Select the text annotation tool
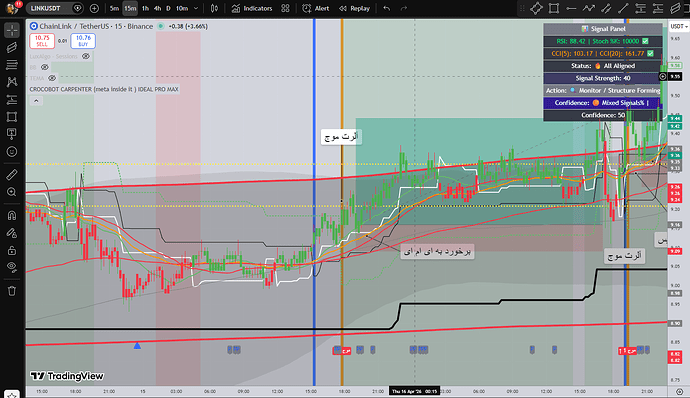 pyautogui.click(x=12, y=134)
